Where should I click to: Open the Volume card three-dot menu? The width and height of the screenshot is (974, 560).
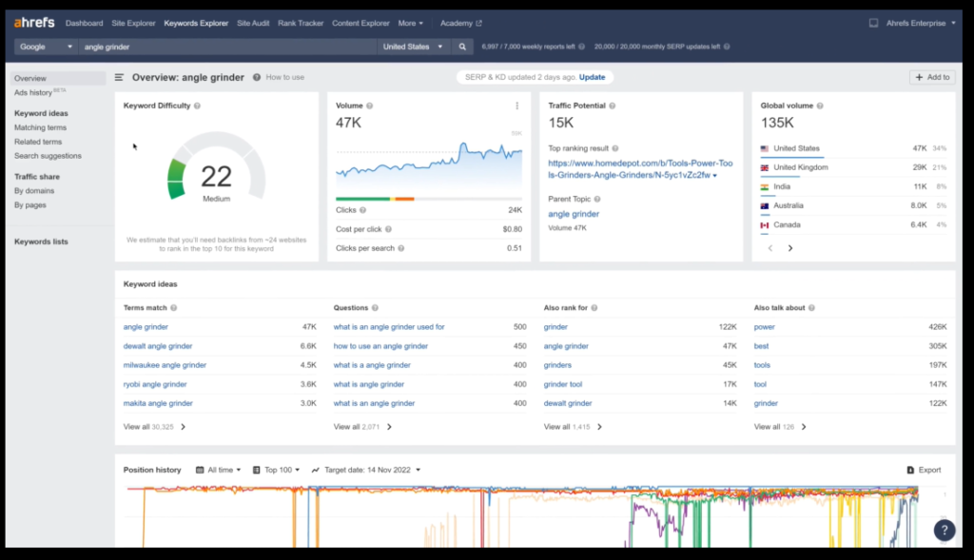click(516, 106)
